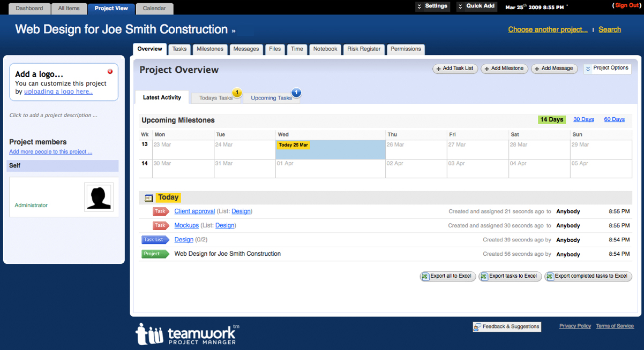Select the 14 Days milestone range
The image size is (644, 350).
pyautogui.click(x=551, y=119)
